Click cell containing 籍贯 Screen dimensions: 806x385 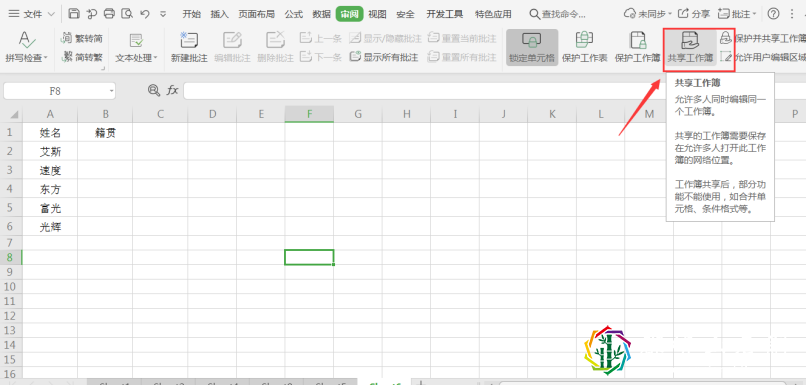[x=105, y=133]
